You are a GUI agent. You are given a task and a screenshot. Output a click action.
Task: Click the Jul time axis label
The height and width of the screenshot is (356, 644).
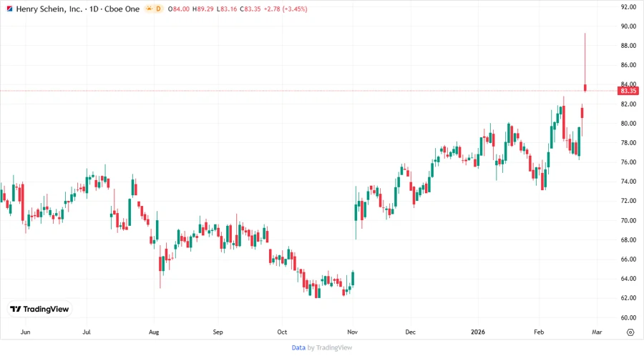(87, 332)
